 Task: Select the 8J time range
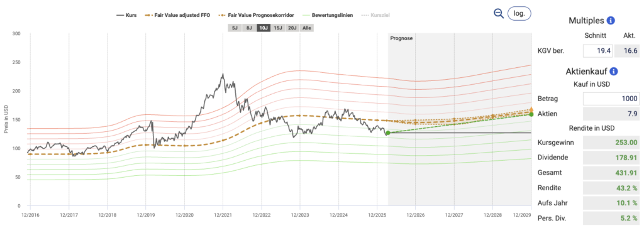[x=249, y=28]
